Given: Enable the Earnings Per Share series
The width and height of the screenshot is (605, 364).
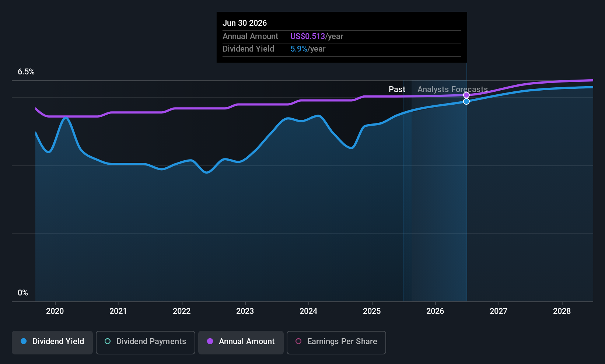Looking at the screenshot, I should pyautogui.click(x=336, y=342).
